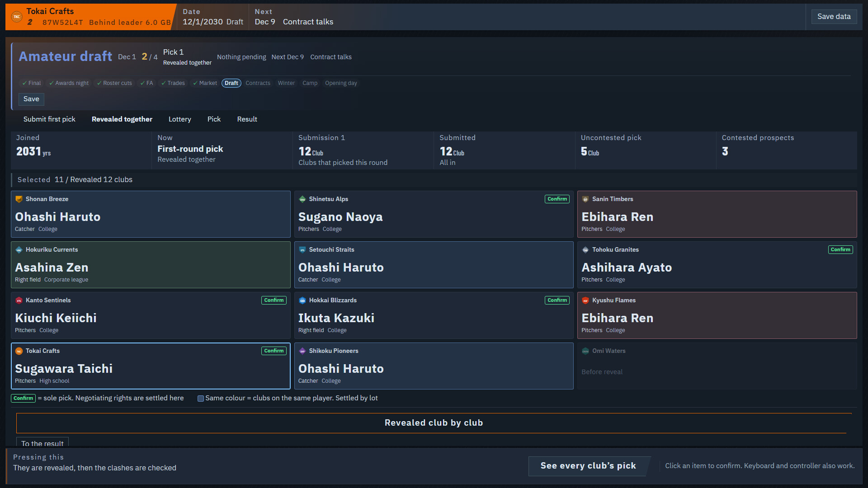The image size is (868, 488).
Task: Click the Save data button
Action: (834, 17)
